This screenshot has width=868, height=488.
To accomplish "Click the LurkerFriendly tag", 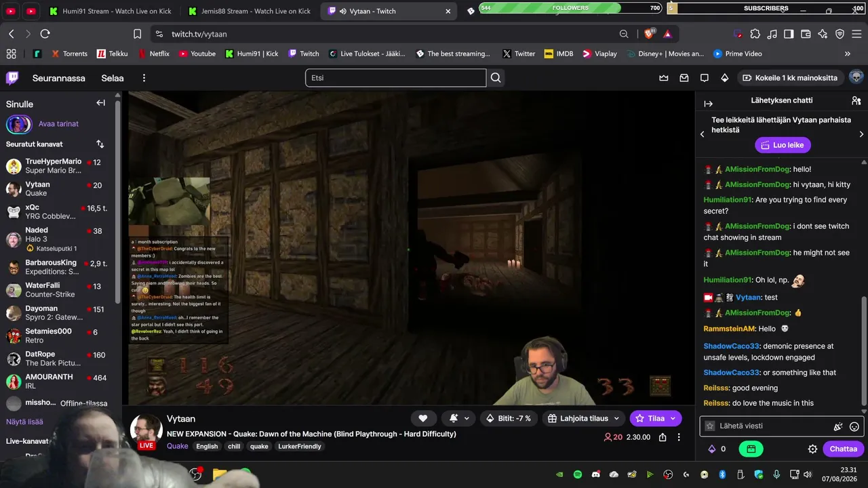I will click(300, 446).
